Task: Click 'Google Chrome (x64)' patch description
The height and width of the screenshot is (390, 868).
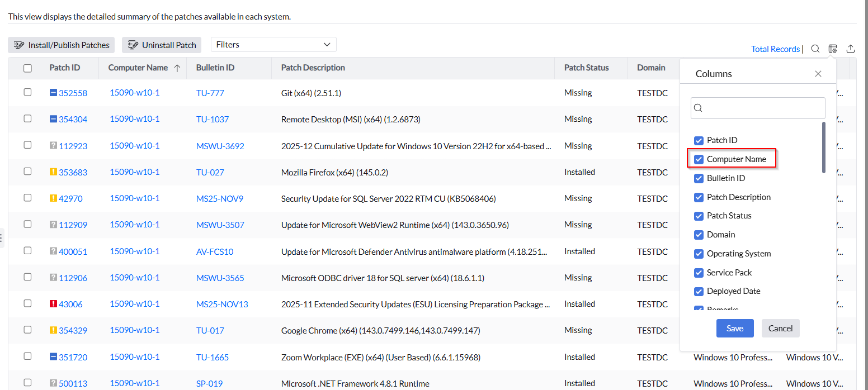Action: [x=380, y=330]
